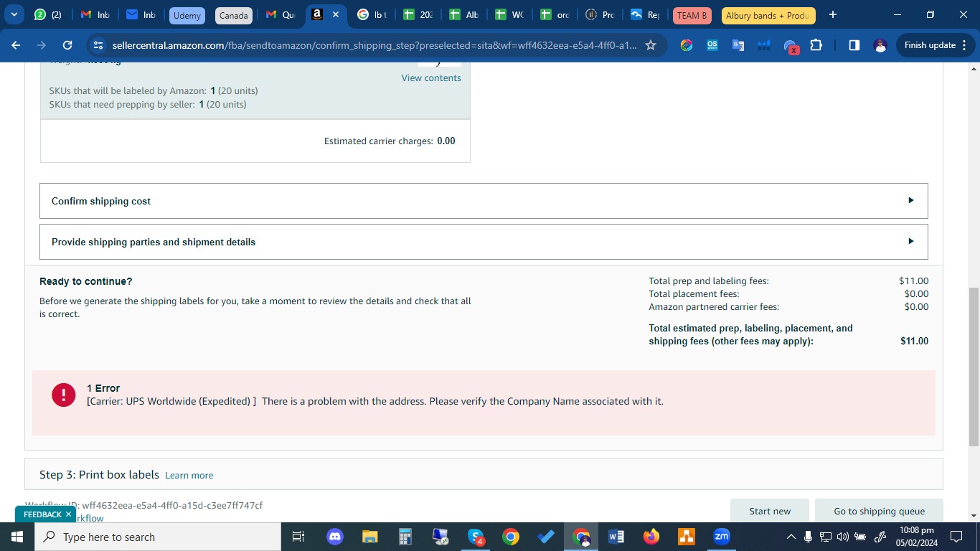Open the blue checkmark To Do app
Viewport: 980px width, 551px height.
click(x=546, y=537)
